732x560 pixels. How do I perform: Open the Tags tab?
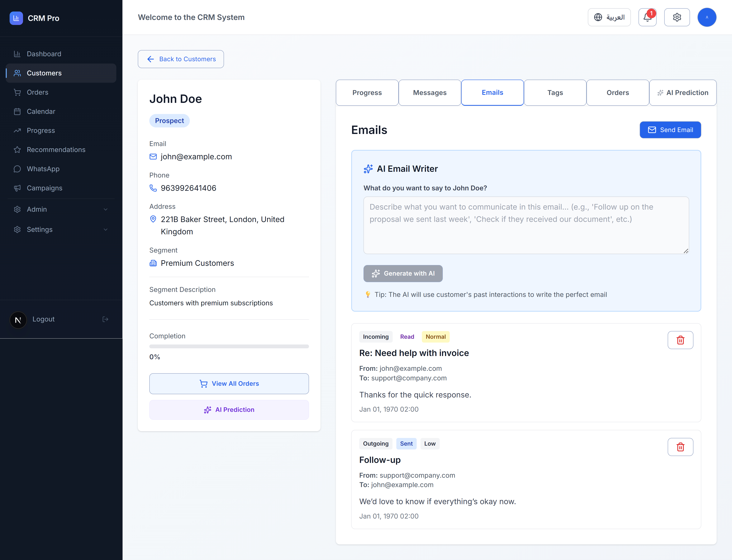pos(555,93)
